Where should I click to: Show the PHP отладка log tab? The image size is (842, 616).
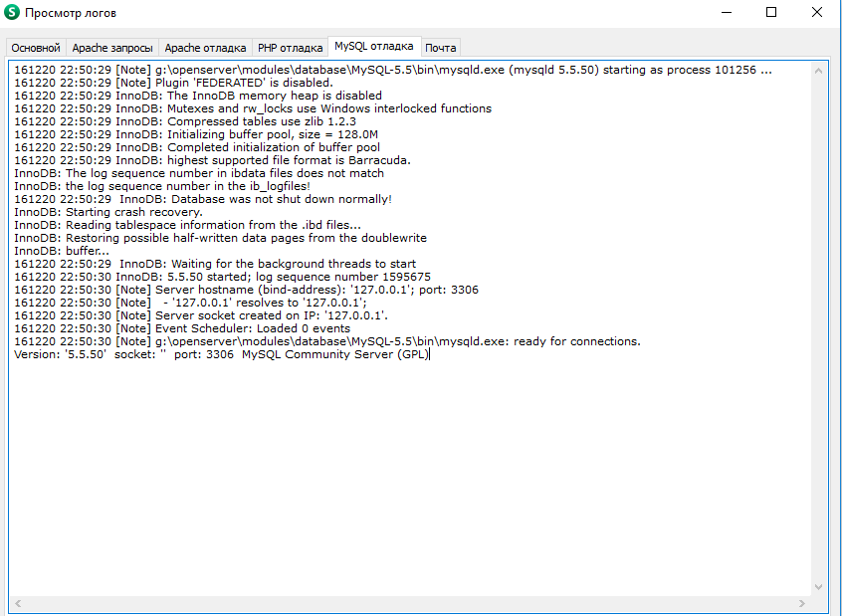[290, 48]
